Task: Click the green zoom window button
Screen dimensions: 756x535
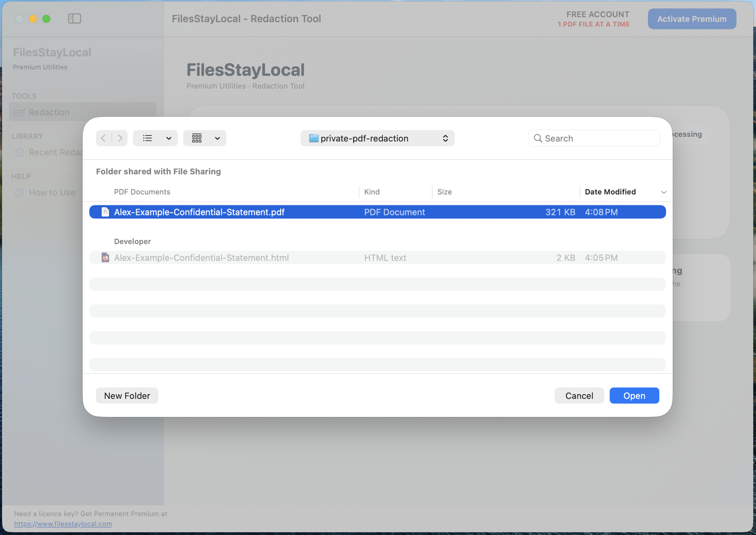Action: click(46, 19)
